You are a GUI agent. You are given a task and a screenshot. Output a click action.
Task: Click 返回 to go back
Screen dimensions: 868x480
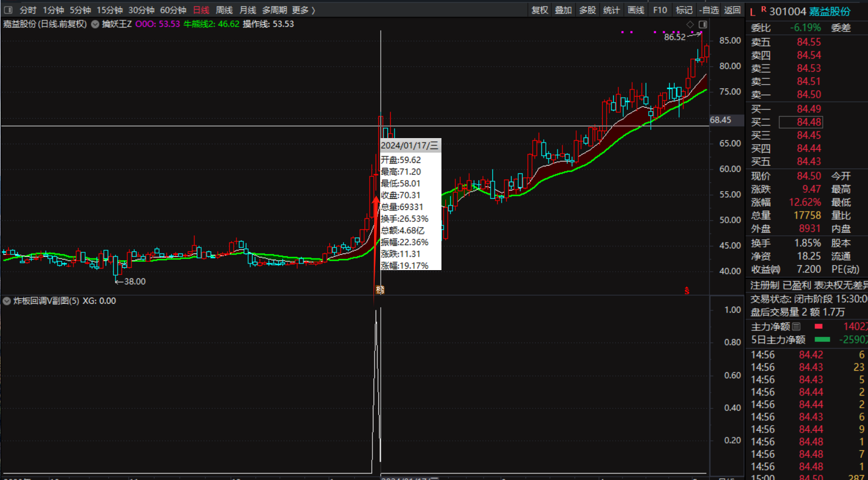[x=732, y=10]
